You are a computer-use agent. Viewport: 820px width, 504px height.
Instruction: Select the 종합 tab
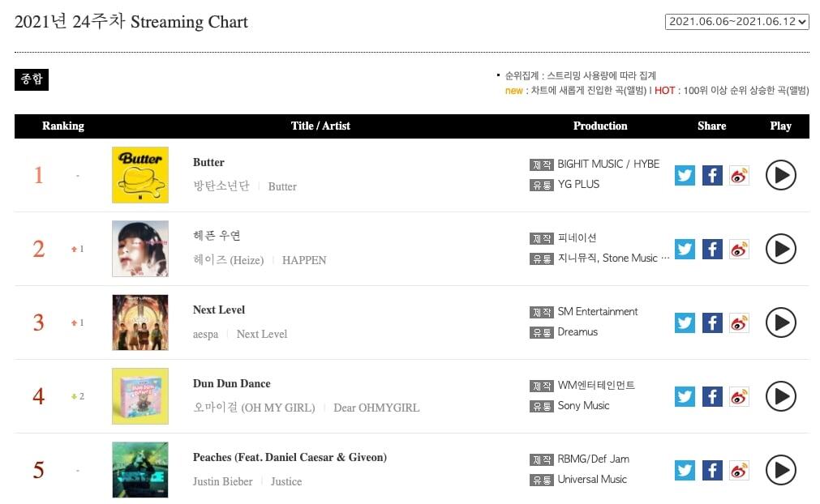tap(32, 79)
